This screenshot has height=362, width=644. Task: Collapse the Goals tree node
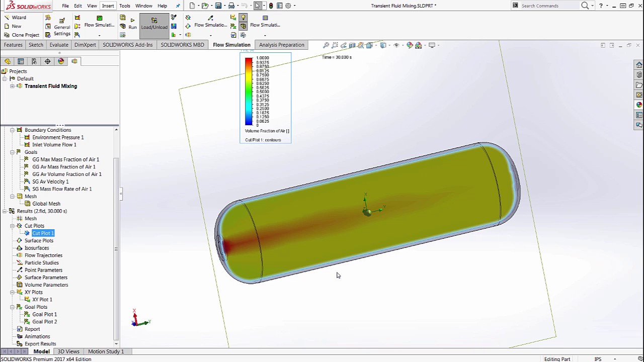12,152
